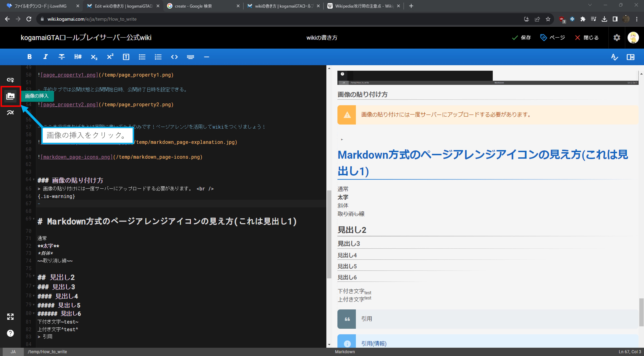Image resolution: width=644 pixels, height=356 pixels.
Task: Fold the 見出し6 heading at line 80
Action: tap(34, 313)
